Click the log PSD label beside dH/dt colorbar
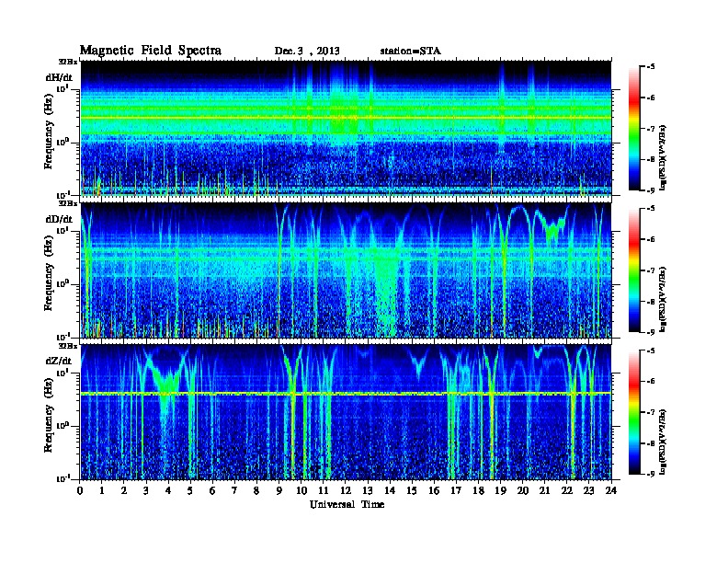The height and width of the screenshot is (563, 728). pyautogui.click(x=663, y=157)
